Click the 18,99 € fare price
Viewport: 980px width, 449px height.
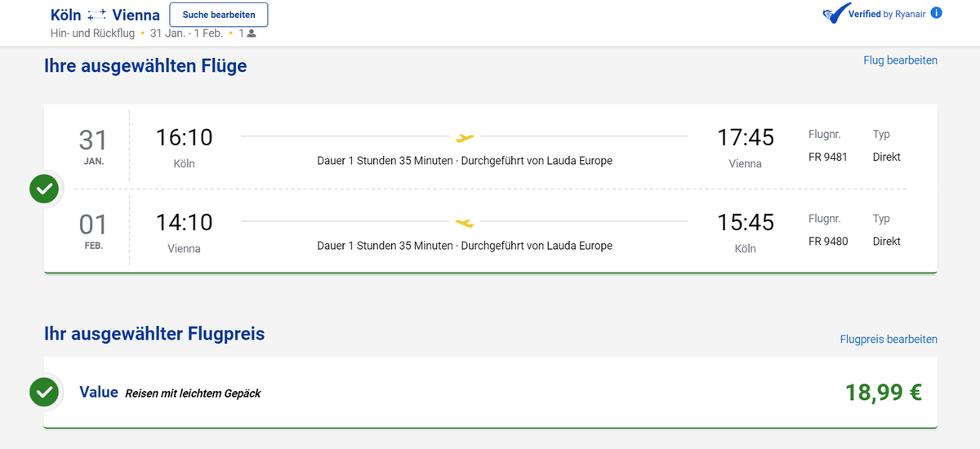pyautogui.click(x=883, y=393)
